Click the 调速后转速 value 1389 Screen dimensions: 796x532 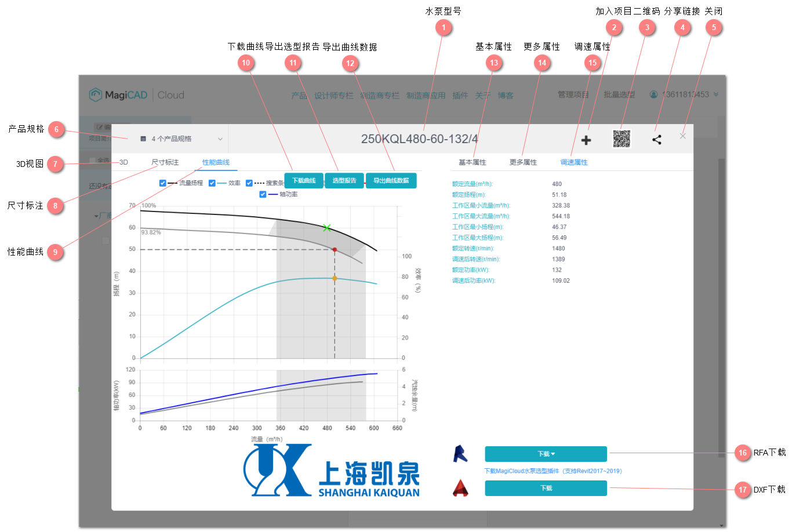(x=558, y=259)
